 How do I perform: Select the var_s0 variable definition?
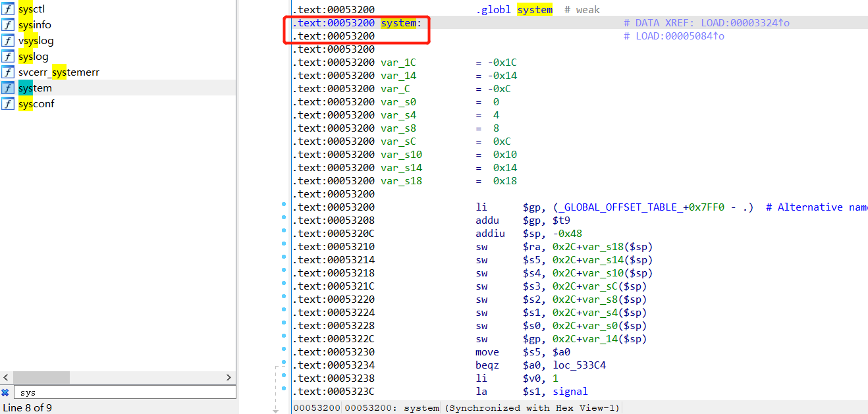coord(398,102)
